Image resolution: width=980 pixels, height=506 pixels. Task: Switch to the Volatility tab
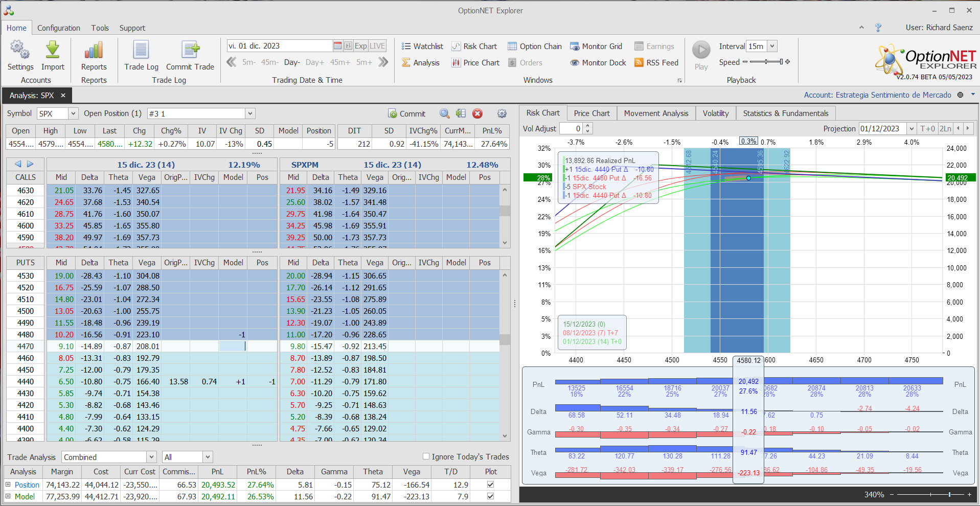click(715, 113)
